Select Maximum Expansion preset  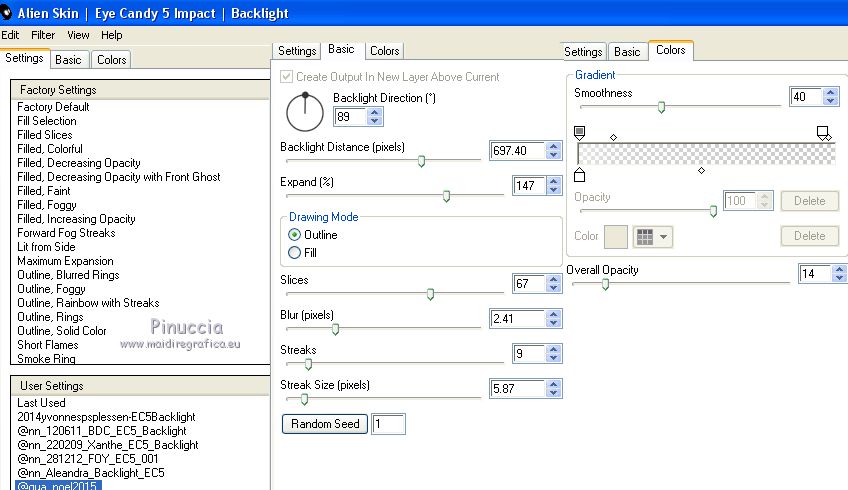tap(65, 261)
